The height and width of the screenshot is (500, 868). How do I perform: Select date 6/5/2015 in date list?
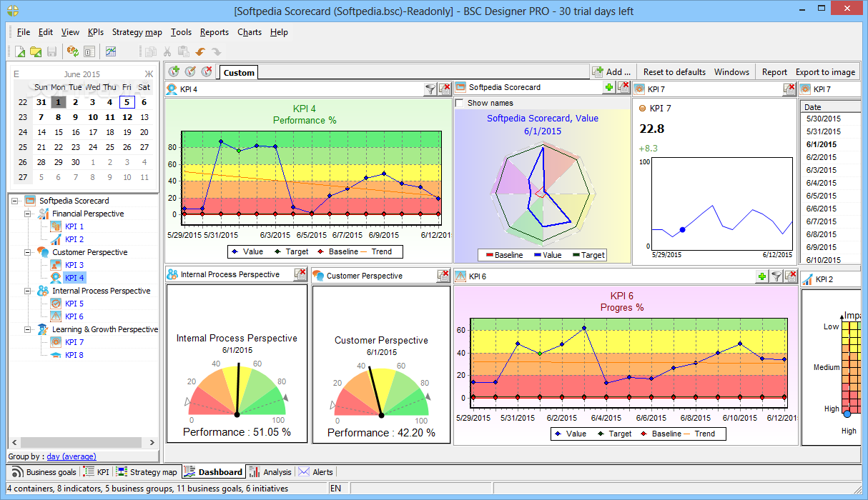(x=831, y=196)
